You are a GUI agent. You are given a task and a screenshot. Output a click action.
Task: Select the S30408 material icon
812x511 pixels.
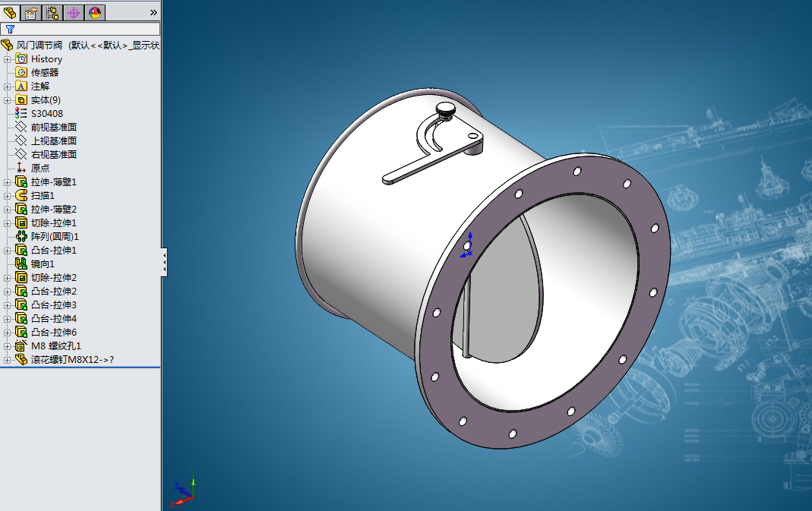21,113
